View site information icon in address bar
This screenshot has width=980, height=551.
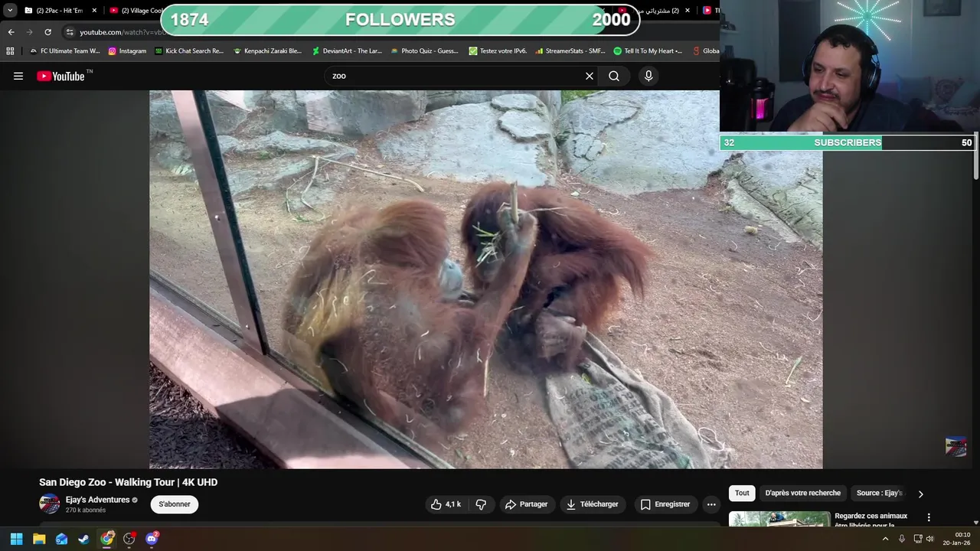tap(70, 32)
